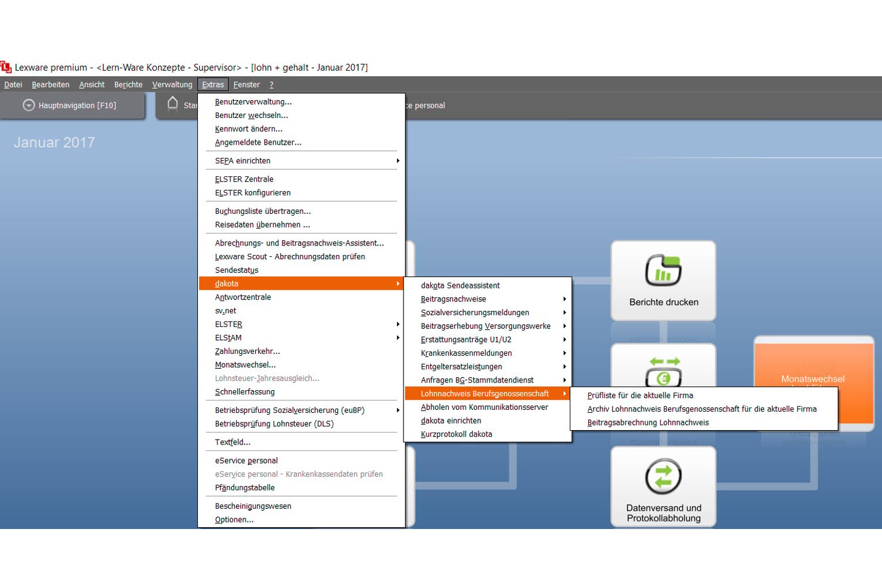The image size is (882, 588).
Task: Click the Hauptnavigation circle arrow icon
Action: click(28, 105)
